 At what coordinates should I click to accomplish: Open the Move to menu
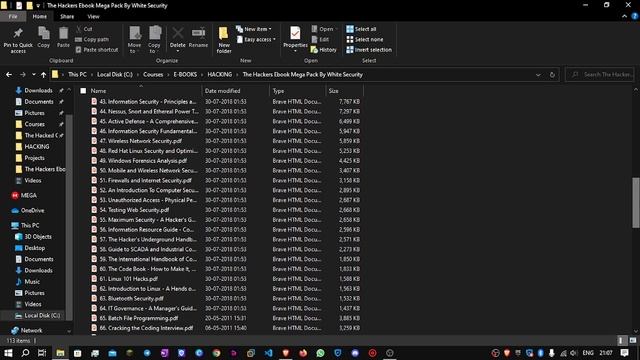(x=134, y=40)
